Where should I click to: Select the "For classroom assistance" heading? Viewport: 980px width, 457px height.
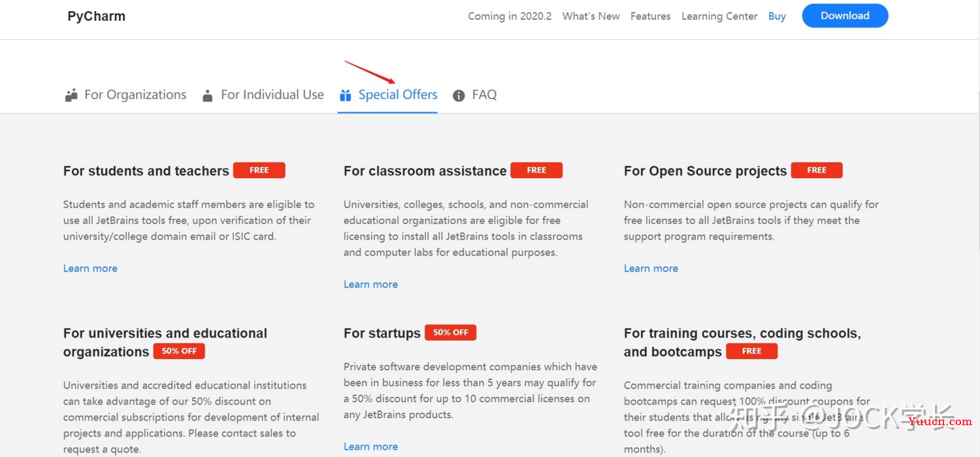tap(425, 171)
